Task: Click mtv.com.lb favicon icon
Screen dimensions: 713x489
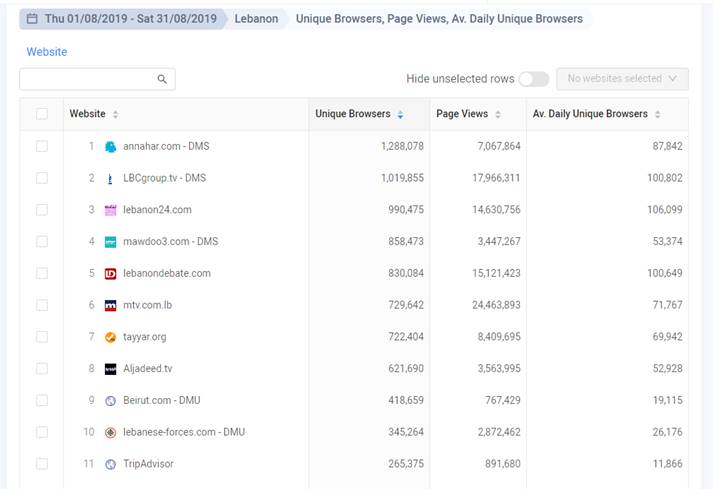Action: coord(110,306)
